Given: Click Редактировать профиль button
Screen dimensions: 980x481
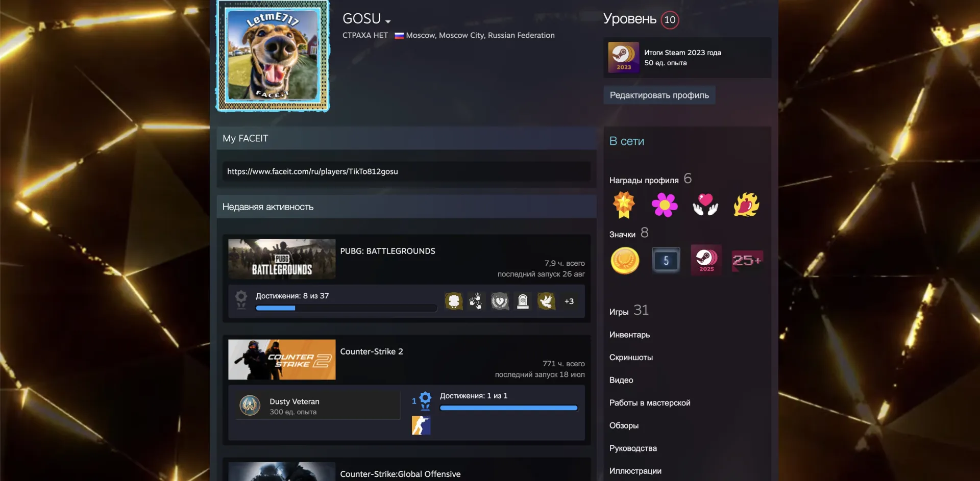Looking at the screenshot, I should (659, 95).
